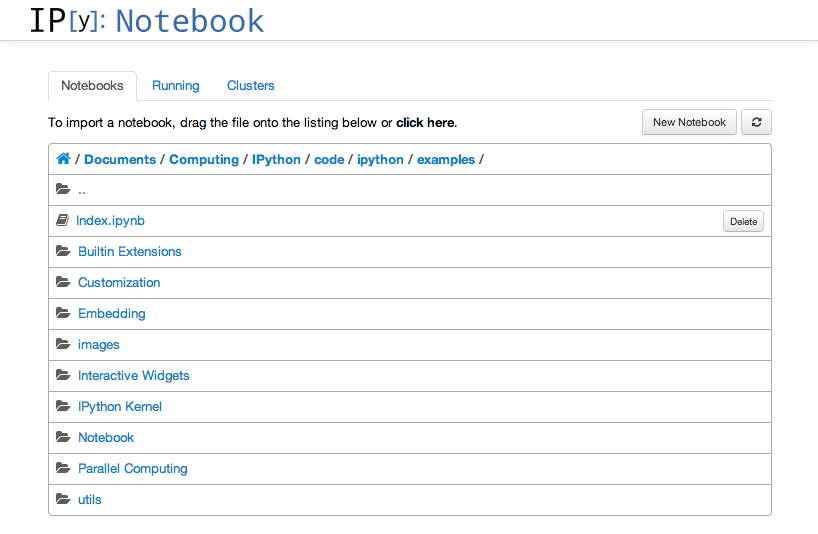Open the IPython Kernel folder
Viewport: 818px width, 534px height.
coord(120,406)
